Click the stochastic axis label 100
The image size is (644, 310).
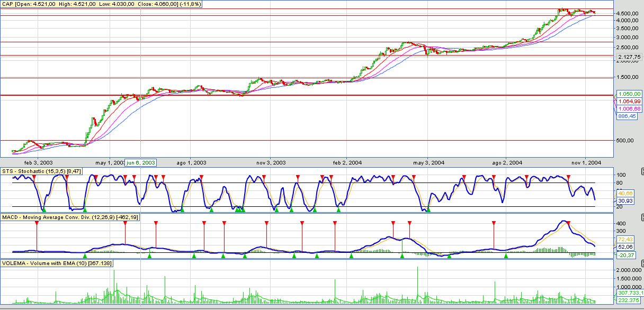point(622,175)
